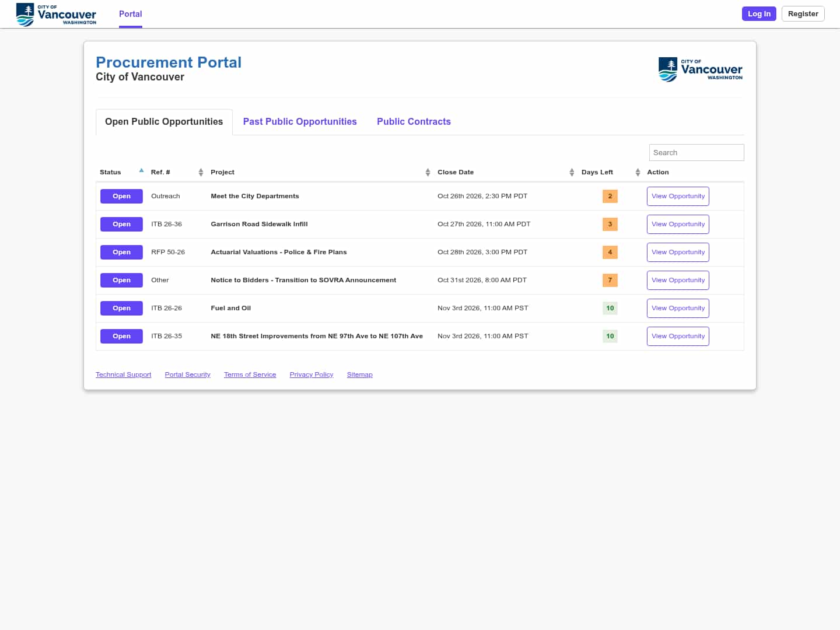Click the Log In button
This screenshot has width=840, height=630.
(x=759, y=14)
